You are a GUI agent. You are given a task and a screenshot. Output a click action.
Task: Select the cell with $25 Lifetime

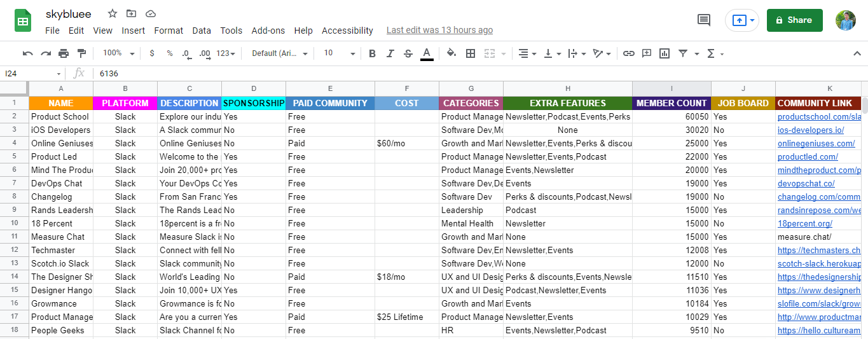[407, 317]
